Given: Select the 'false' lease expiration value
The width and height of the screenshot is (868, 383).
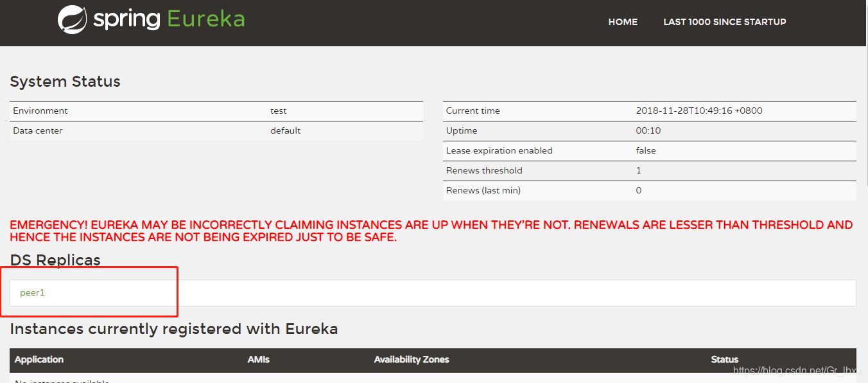Looking at the screenshot, I should pyautogui.click(x=646, y=150).
